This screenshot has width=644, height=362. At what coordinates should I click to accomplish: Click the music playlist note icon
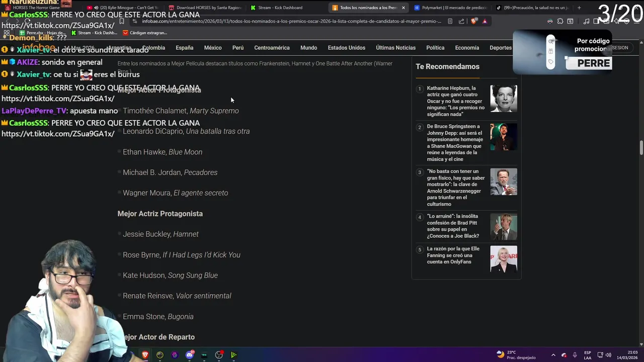coord(587,21)
